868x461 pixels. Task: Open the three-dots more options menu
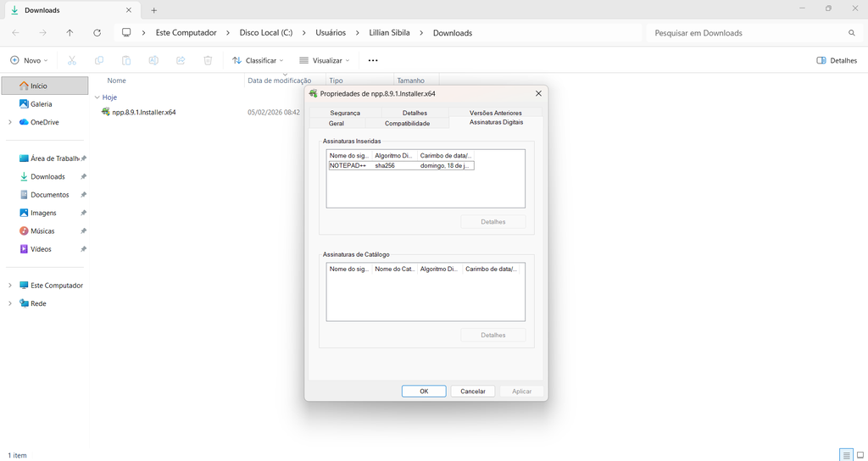pos(373,60)
